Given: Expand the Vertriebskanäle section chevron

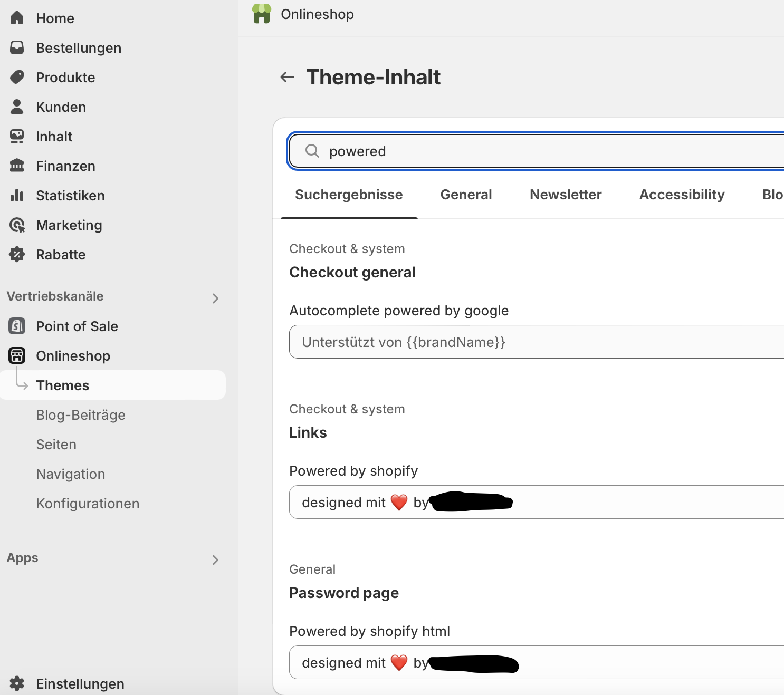Looking at the screenshot, I should [215, 298].
